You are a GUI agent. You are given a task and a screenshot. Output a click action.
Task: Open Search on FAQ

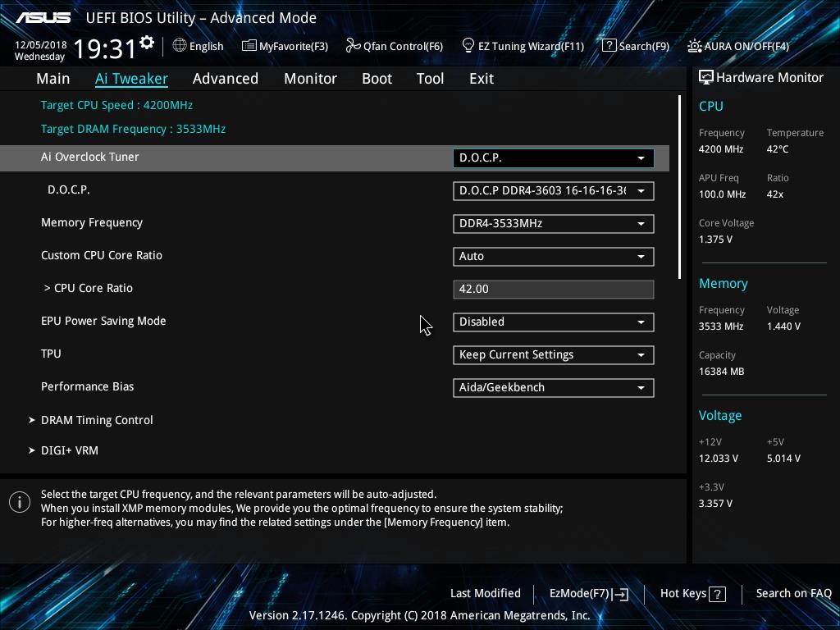793,593
